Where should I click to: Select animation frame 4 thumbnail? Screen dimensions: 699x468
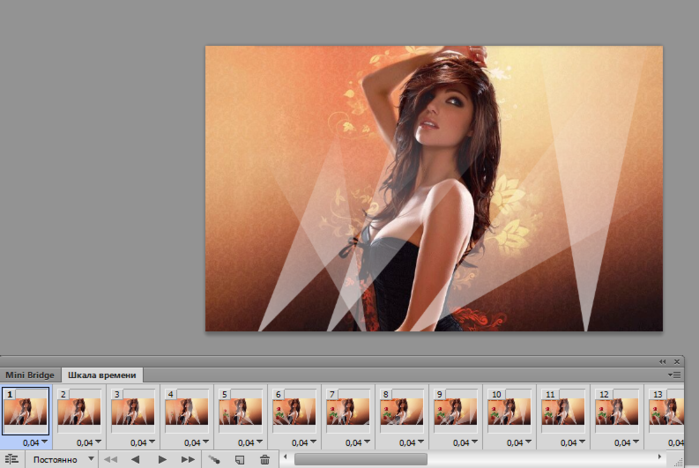[x=187, y=411]
